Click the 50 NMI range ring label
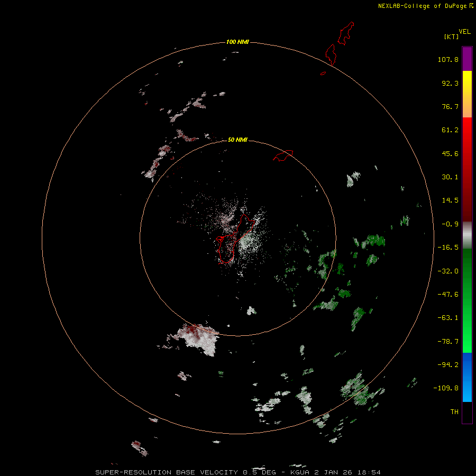 point(237,140)
